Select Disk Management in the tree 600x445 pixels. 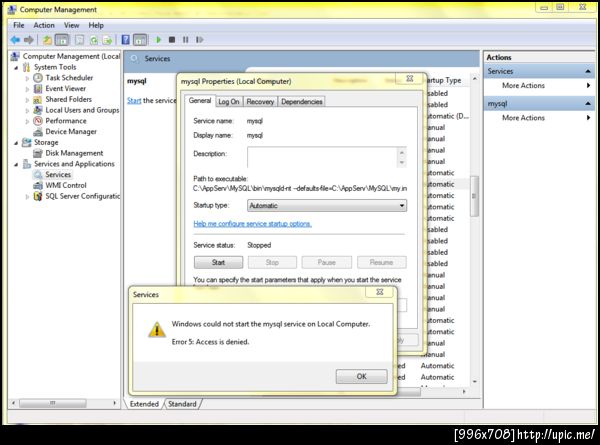(74, 153)
